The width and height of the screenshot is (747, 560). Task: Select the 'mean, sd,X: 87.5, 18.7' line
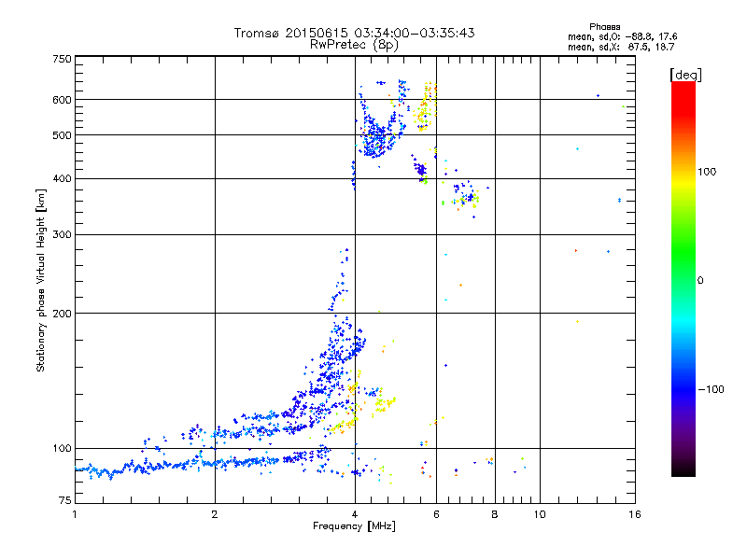(x=621, y=47)
